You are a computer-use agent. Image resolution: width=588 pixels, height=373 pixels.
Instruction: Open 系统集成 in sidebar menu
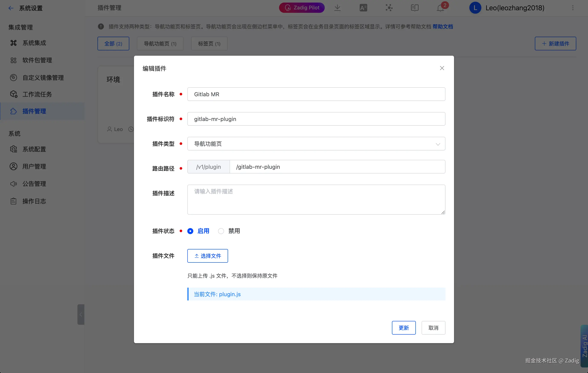pos(34,43)
